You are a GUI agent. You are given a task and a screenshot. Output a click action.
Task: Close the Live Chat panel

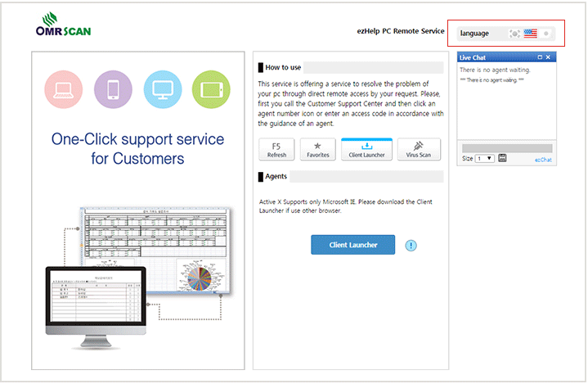549,57
